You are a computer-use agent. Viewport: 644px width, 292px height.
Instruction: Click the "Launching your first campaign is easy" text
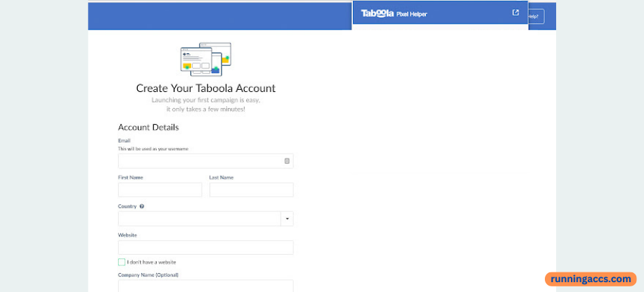(206, 100)
